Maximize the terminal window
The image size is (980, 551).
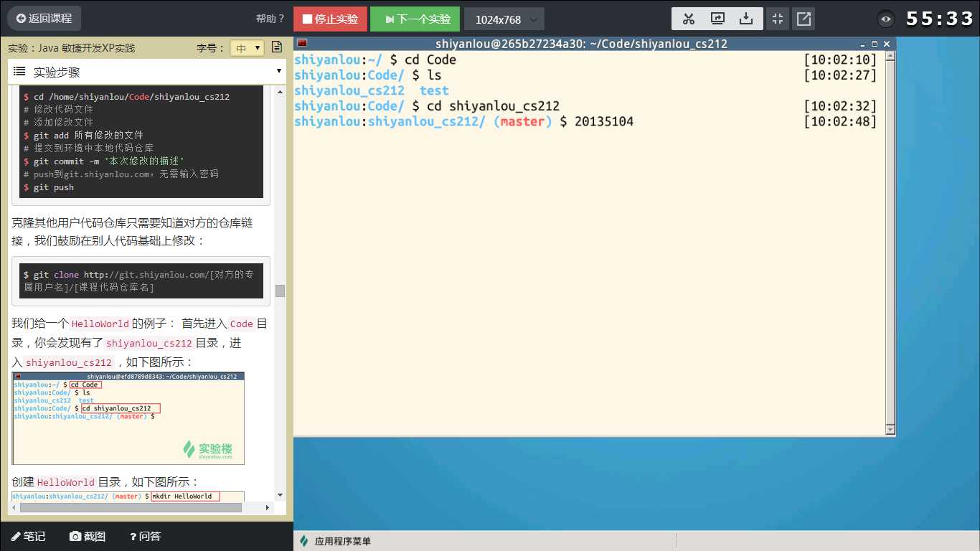tap(875, 44)
